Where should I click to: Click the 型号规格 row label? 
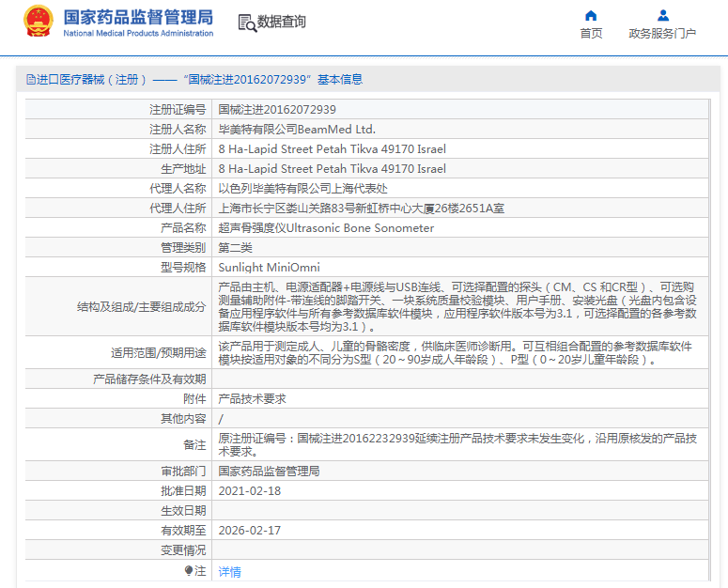coord(183,268)
